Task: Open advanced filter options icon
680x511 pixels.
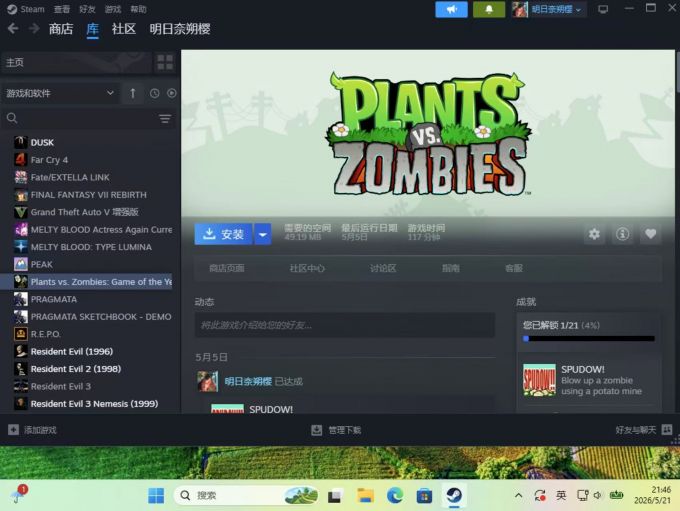Action: tap(165, 118)
